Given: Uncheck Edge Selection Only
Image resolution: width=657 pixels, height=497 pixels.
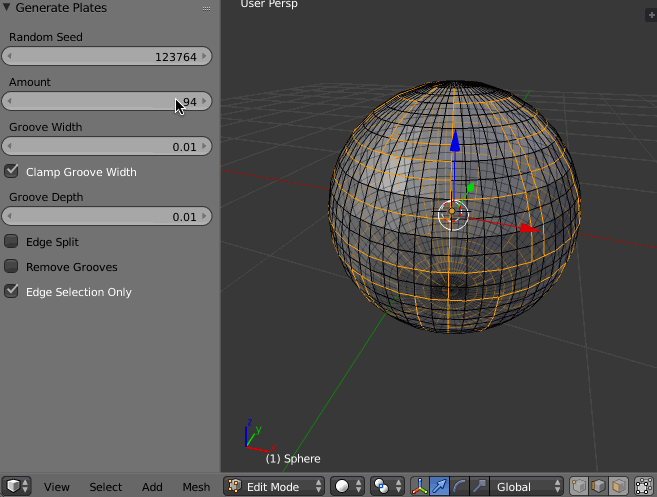Looking at the screenshot, I should 11,291.
